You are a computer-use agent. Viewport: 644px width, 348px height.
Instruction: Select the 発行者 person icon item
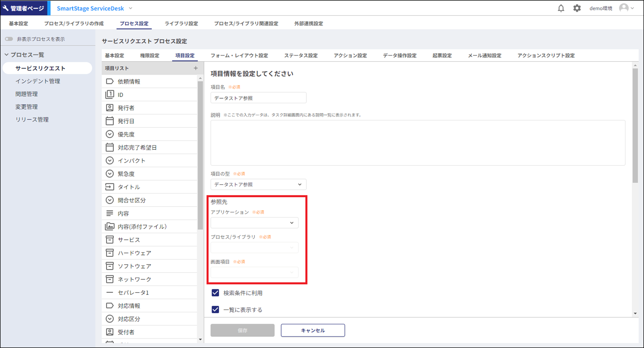click(x=110, y=108)
